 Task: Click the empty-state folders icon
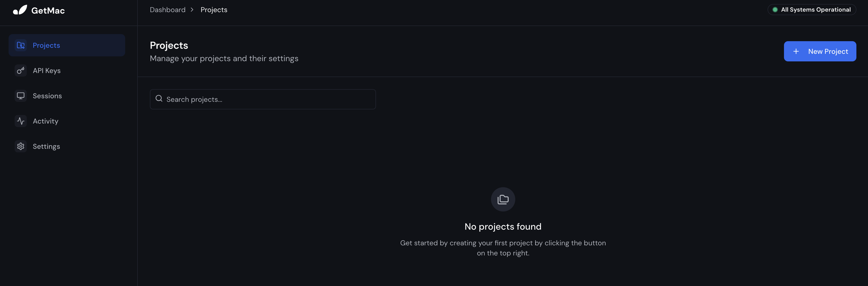click(503, 199)
